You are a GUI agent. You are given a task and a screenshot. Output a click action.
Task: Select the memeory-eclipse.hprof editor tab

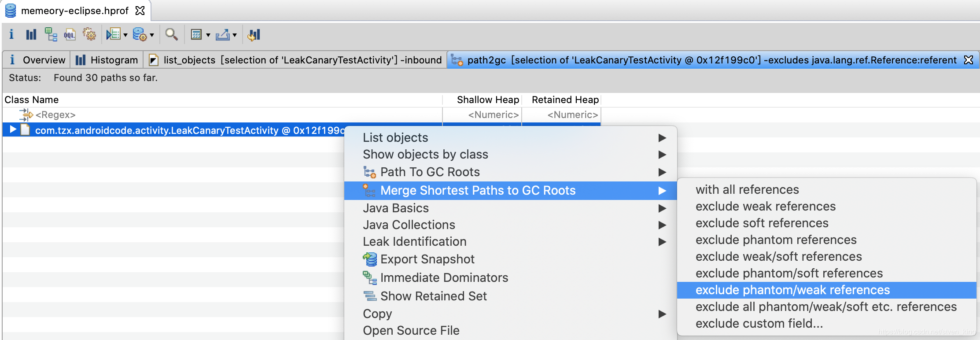75,11
